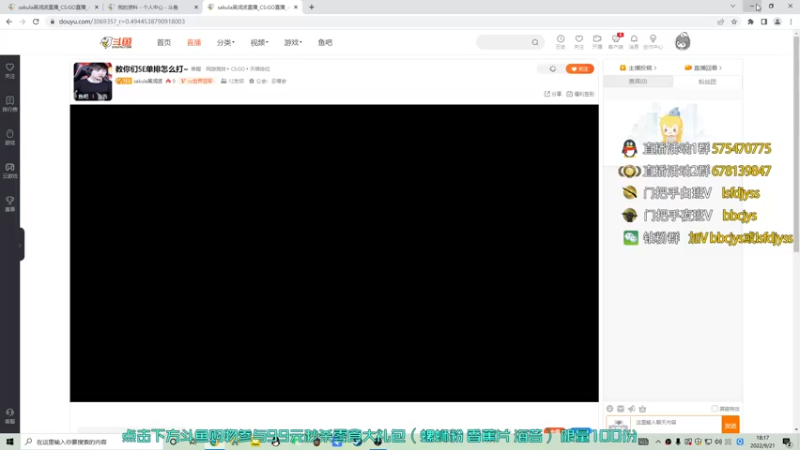The height and width of the screenshot is (450, 800).
Task: Show hidden tray icons chevron
Action: pos(658,442)
